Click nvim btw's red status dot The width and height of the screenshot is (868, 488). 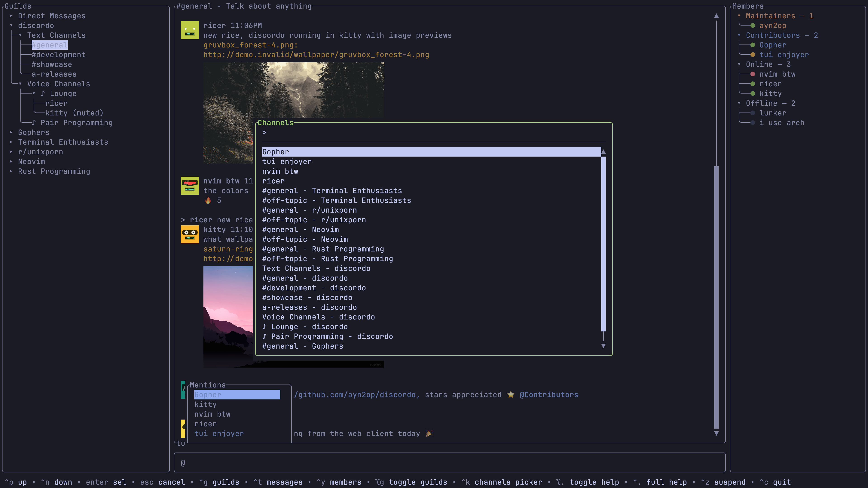[x=752, y=74]
